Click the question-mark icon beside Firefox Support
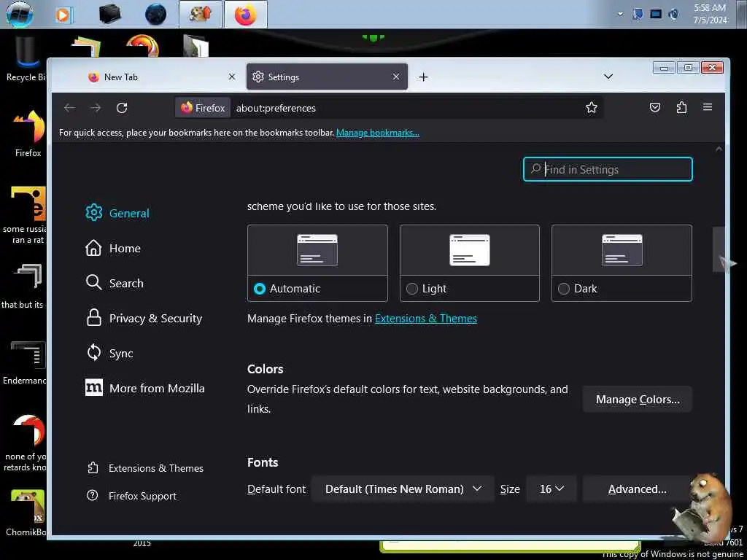The image size is (747, 560). 93,496
